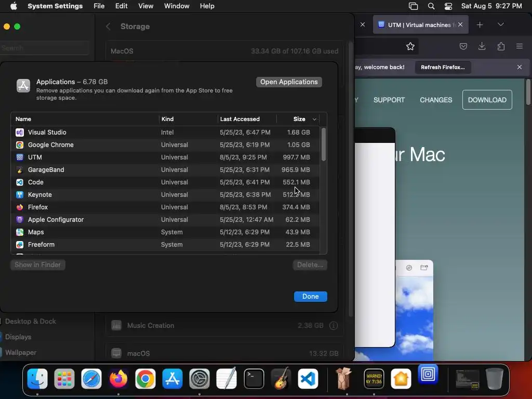Open the System Settings app menu
Viewport: 532px width, 399px height.
pos(55,6)
